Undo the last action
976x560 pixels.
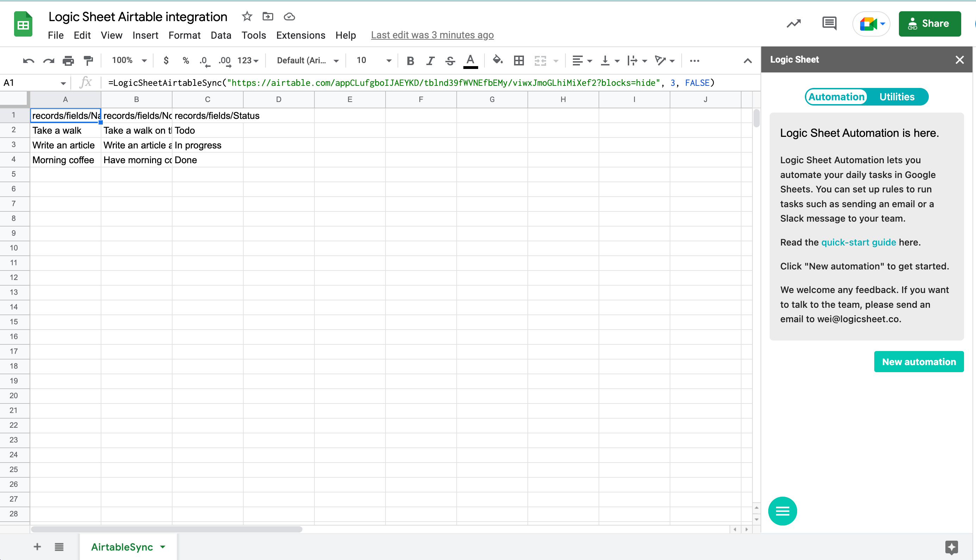pyautogui.click(x=28, y=61)
